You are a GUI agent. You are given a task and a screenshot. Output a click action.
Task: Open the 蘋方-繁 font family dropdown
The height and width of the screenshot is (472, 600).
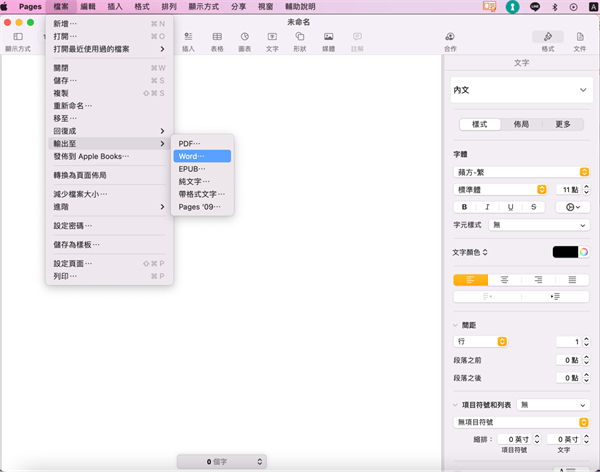520,172
